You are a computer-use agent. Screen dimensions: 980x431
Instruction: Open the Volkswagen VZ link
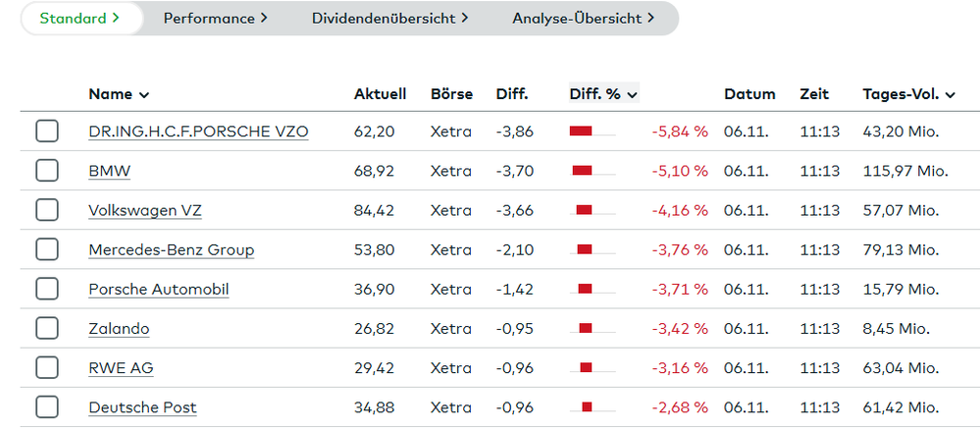pos(145,210)
